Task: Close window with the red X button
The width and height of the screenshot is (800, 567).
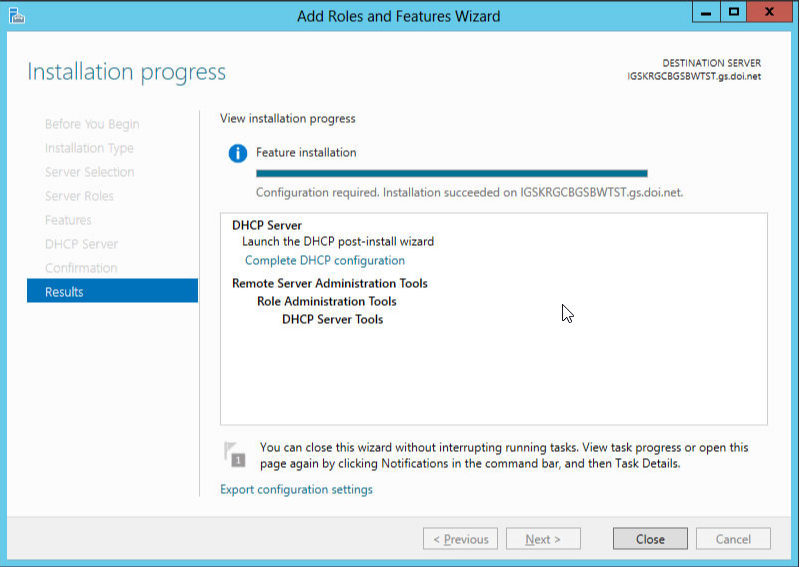Action: (769, 12)
